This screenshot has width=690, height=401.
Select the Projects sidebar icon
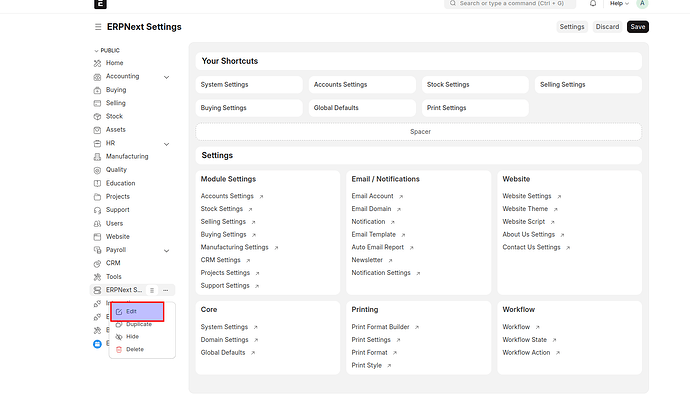tap(97, 197)
